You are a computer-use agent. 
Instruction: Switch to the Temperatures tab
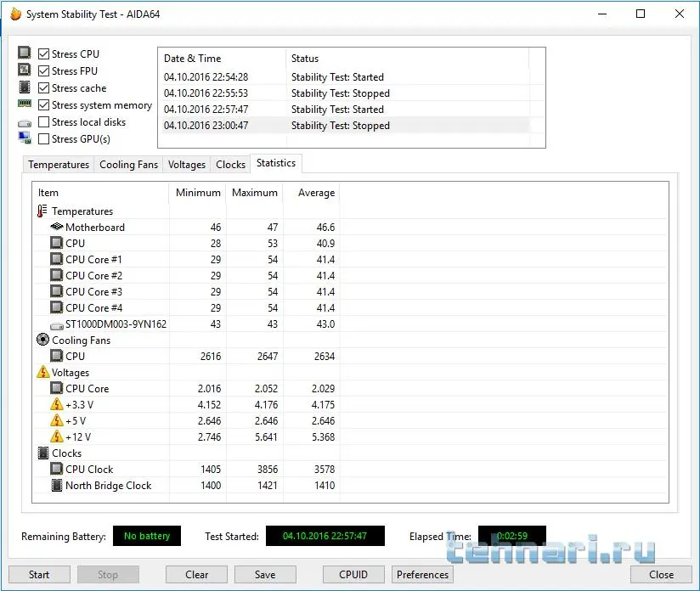pos(59,164)
